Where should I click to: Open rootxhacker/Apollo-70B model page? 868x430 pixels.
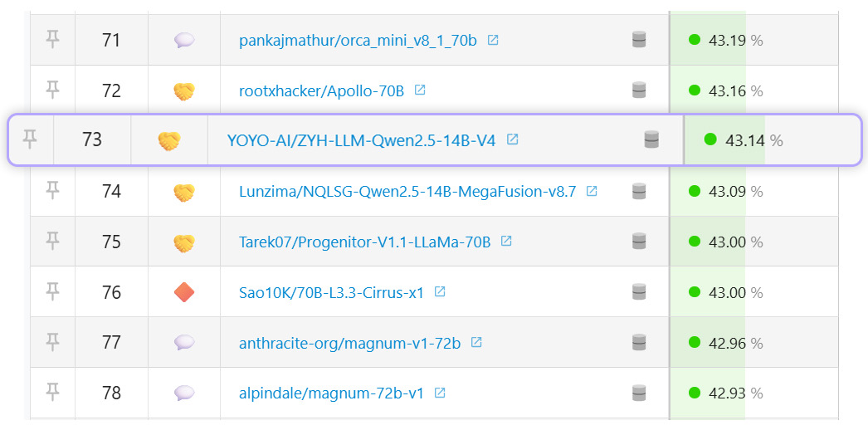(321, 90)
